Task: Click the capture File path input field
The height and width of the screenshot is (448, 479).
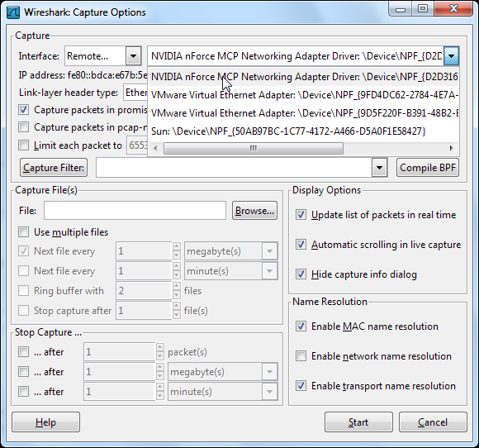Action: coord(135,211)
